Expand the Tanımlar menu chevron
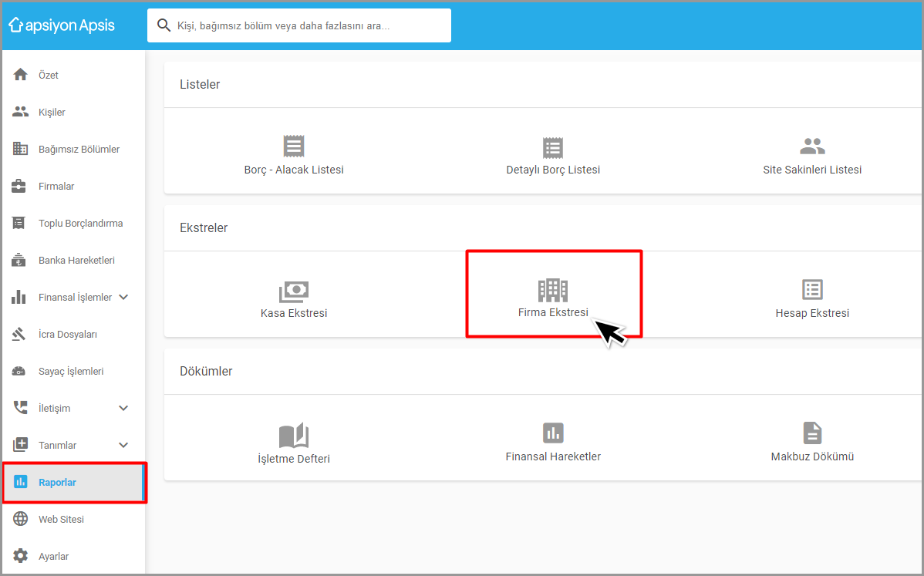Viewport: 924px width, 576px height. pyautogui.click(x=123, y=445)
